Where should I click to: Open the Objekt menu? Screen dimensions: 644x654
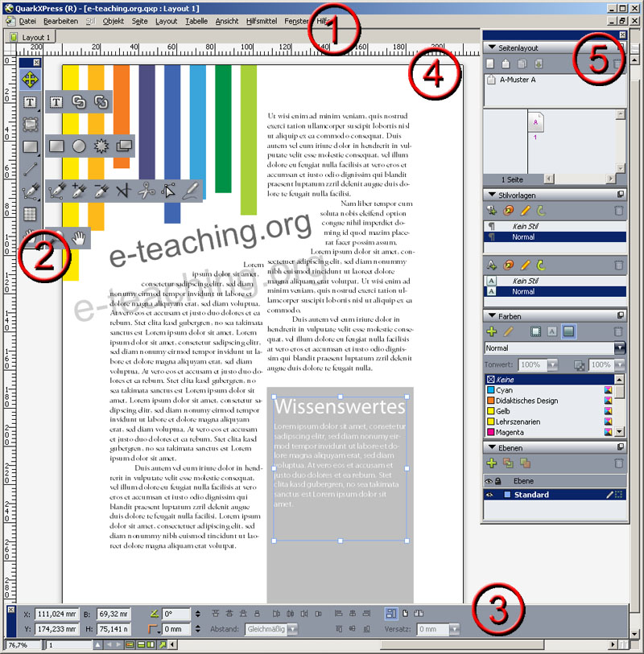click(x=114, y=21)
